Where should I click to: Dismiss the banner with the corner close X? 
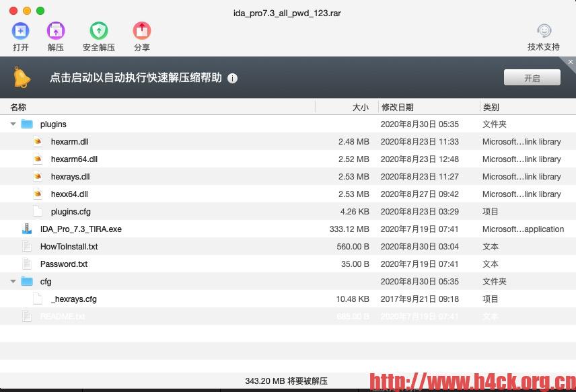(570, 62)
